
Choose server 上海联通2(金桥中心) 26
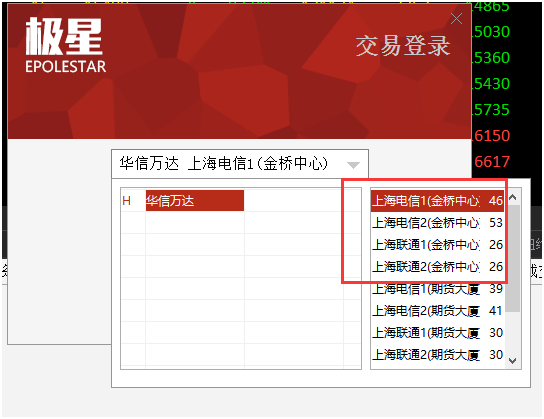(437, 267)
